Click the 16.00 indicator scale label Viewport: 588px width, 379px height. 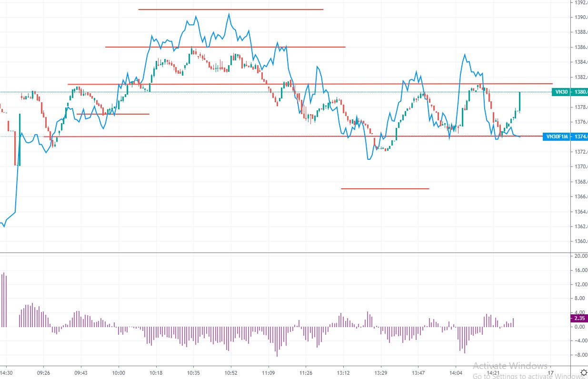point(580,270)
